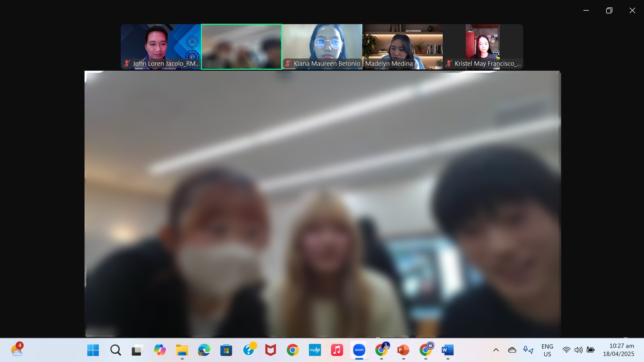Open McAfee from the taskbar

270,350
